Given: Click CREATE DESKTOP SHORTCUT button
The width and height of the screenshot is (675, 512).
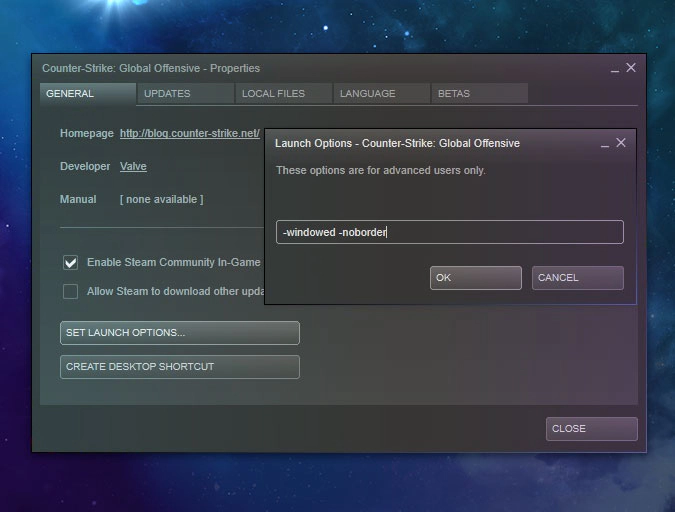Looking at the screenshot, I should [x=180, y=367].
